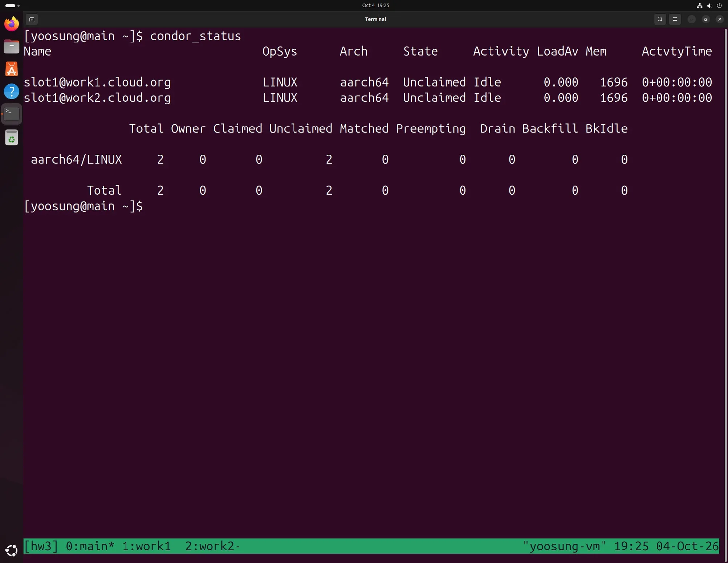Click the LoadAv column header
728x563 pixels.
[557, 51]
